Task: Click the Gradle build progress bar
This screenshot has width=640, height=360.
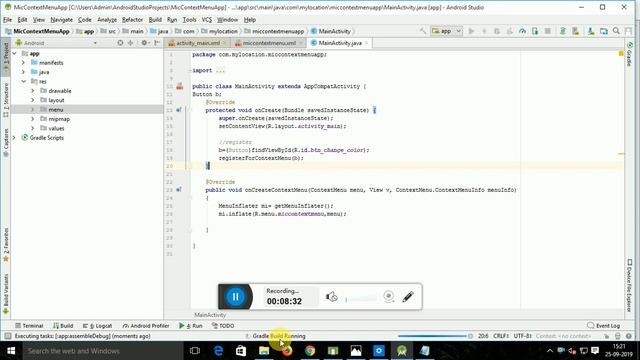Action: 432,336
